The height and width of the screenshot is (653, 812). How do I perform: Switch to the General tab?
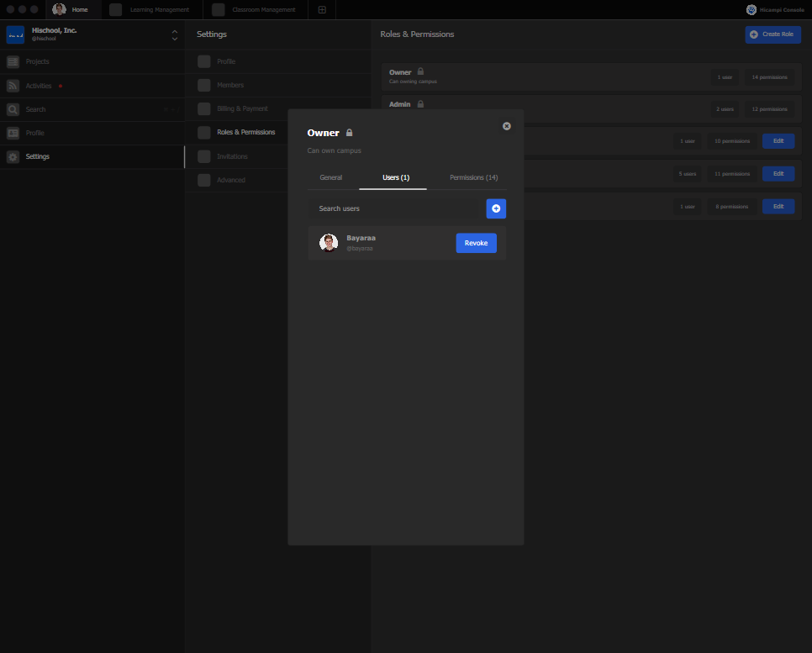(x=330, y=177)
